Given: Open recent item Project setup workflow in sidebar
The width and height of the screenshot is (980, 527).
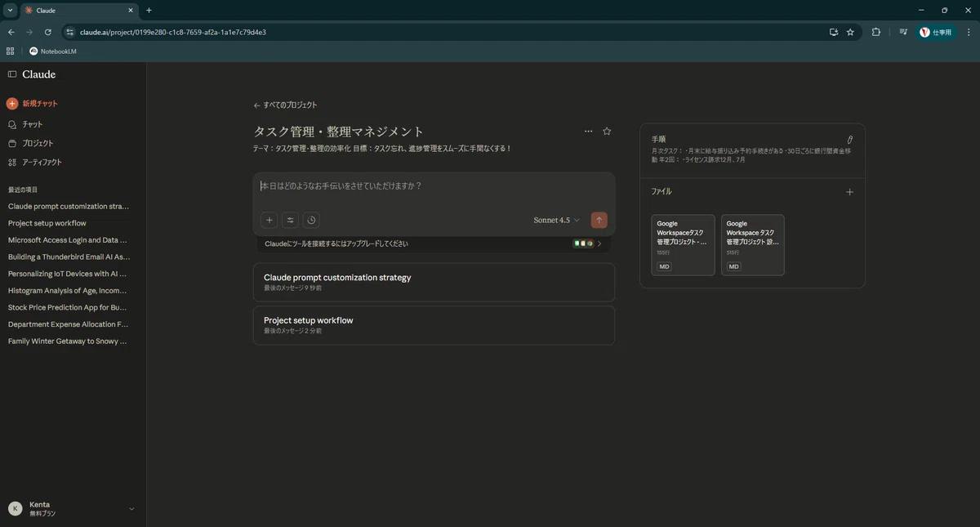Looking at the screenshot, I should click(47, 223).
